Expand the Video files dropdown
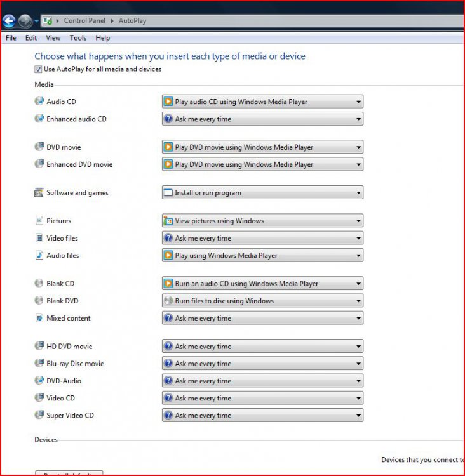Viewport: 465px width, 476px height. 262,238
